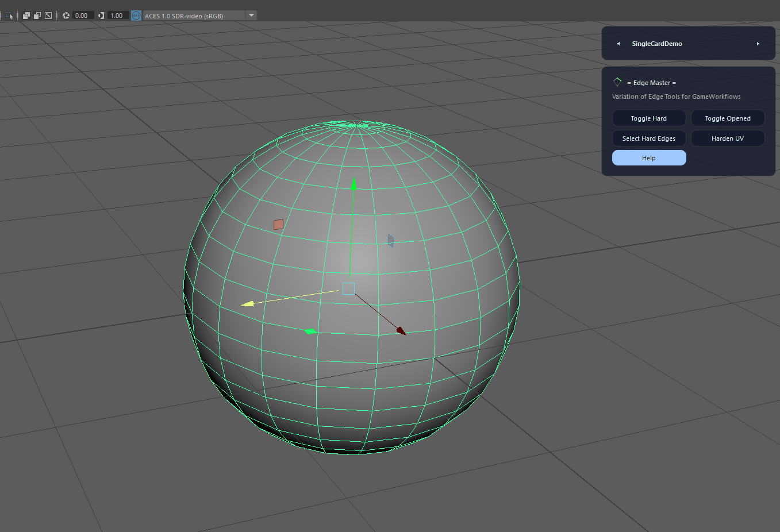Click the cyan center square of the manipulator

348,288
